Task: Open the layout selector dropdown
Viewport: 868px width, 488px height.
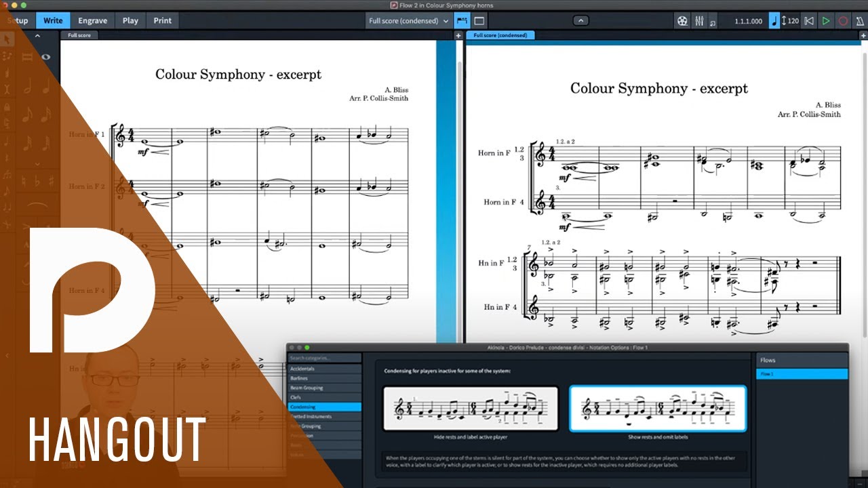Action: (x=408, y=21)
